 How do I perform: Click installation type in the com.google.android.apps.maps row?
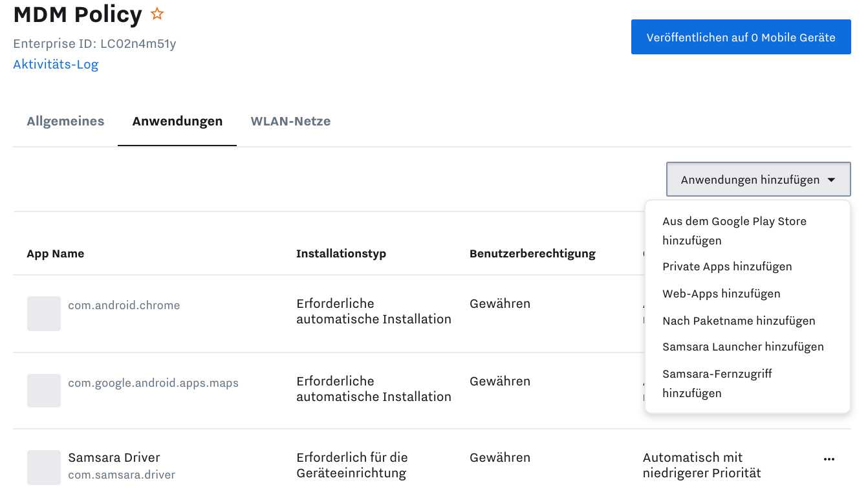(374, 389)
